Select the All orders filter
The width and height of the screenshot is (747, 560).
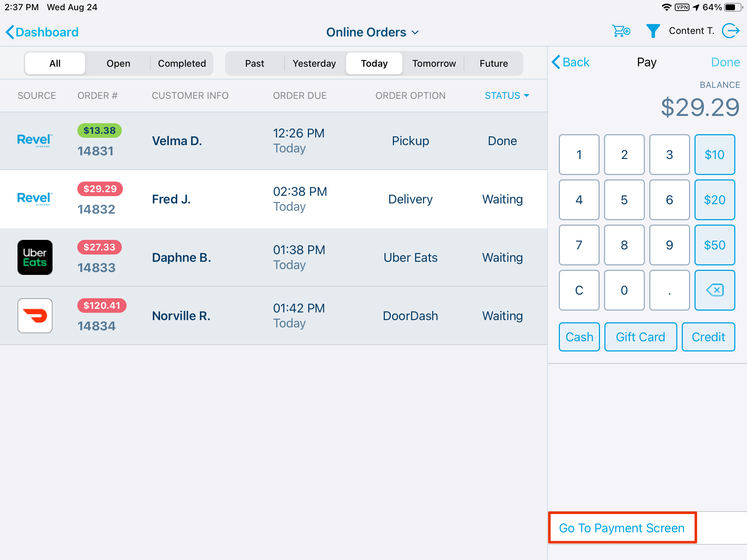pyautogui.click(x=55, y=63)
